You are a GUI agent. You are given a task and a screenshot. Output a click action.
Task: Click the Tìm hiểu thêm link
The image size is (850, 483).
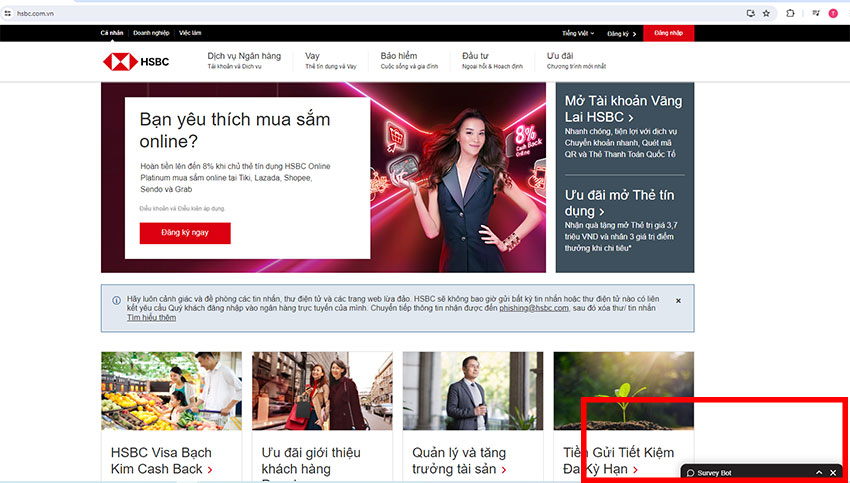(x=151, y=318)
